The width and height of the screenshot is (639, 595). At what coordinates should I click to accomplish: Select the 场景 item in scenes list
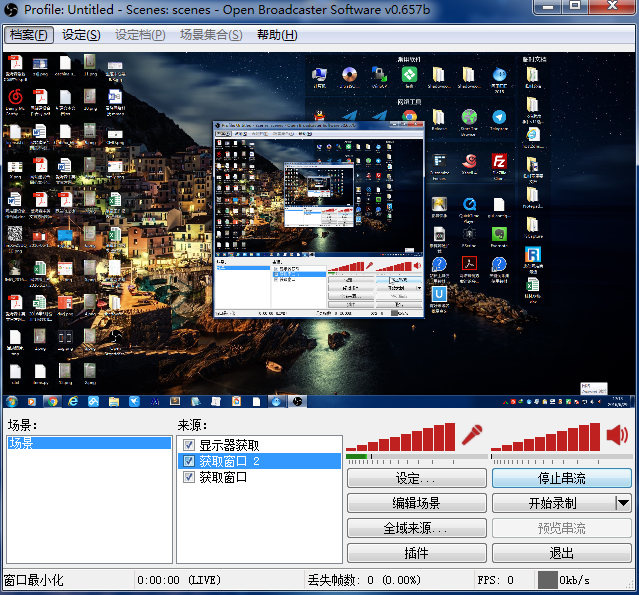tap(89, 443)
